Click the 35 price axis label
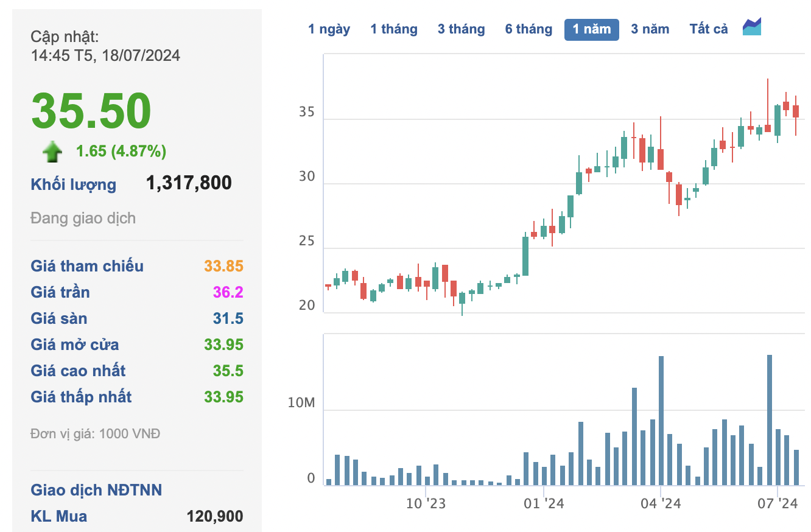 [307, 112]
